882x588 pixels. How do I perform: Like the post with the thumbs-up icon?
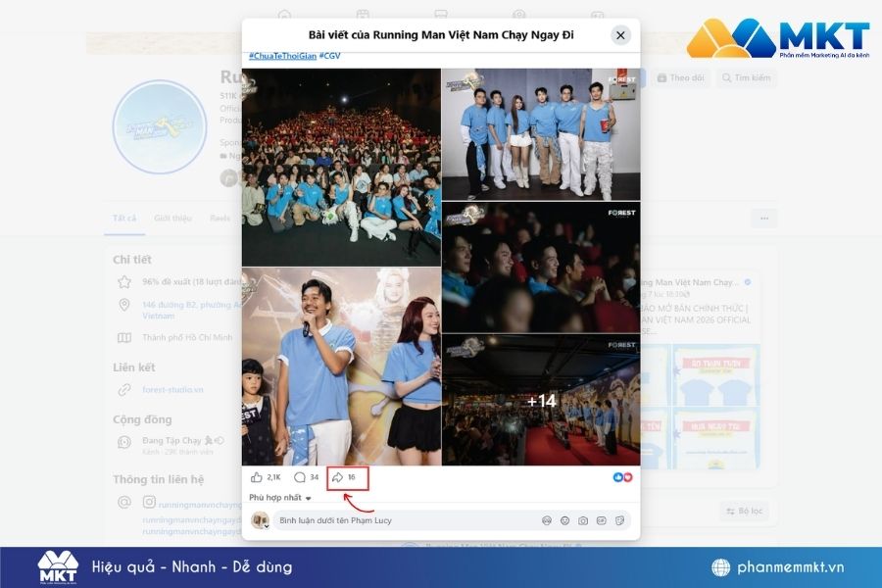[x=257, y=477]
